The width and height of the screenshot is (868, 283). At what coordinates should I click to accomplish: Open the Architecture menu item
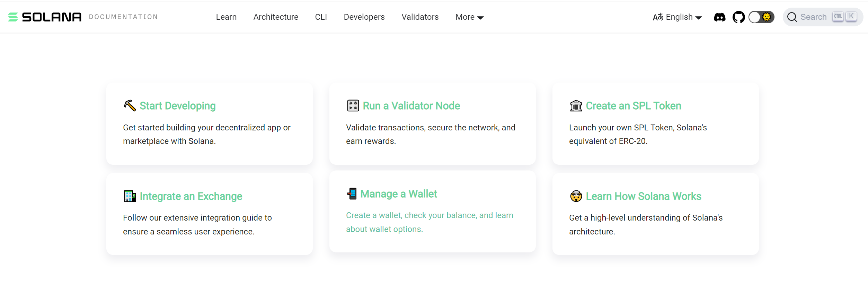[276, 17]
